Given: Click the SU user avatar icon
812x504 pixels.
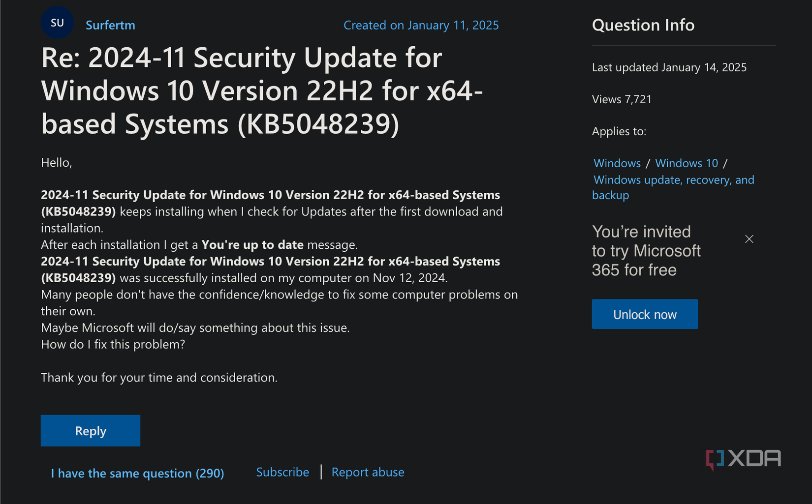Looking at the screenshot, I should [x=57, y=23].
